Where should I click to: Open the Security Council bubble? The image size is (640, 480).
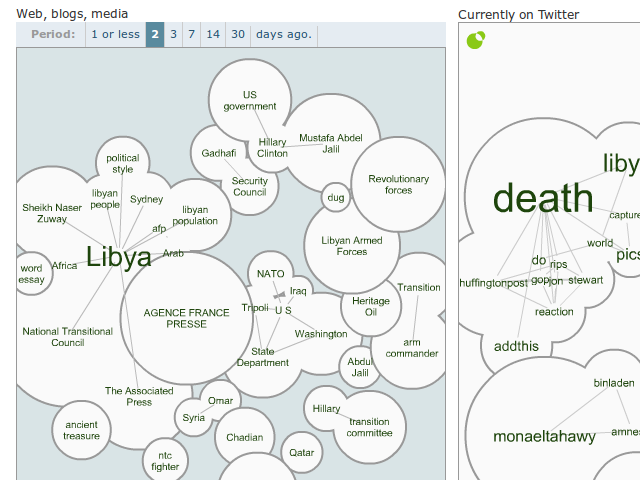point(249,186)
